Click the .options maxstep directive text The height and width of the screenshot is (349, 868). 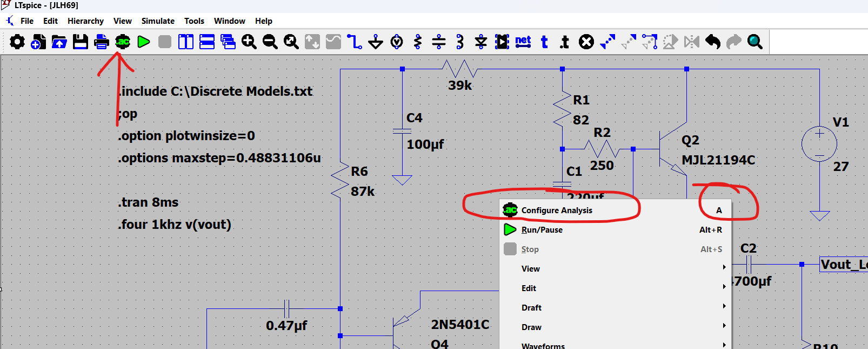219,158
